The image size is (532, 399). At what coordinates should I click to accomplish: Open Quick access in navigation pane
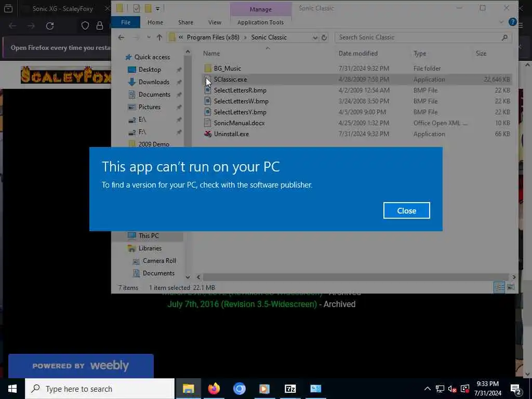coord(152,57)
